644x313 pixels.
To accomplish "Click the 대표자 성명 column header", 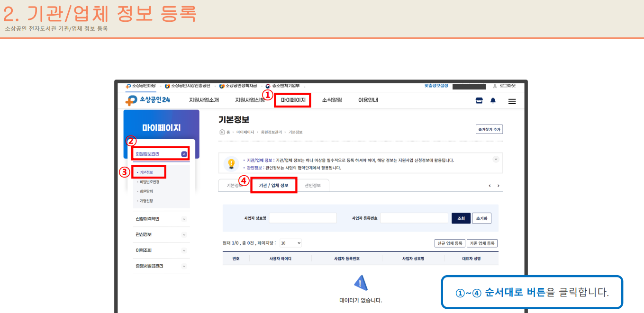I will click(x=472, y=259).
